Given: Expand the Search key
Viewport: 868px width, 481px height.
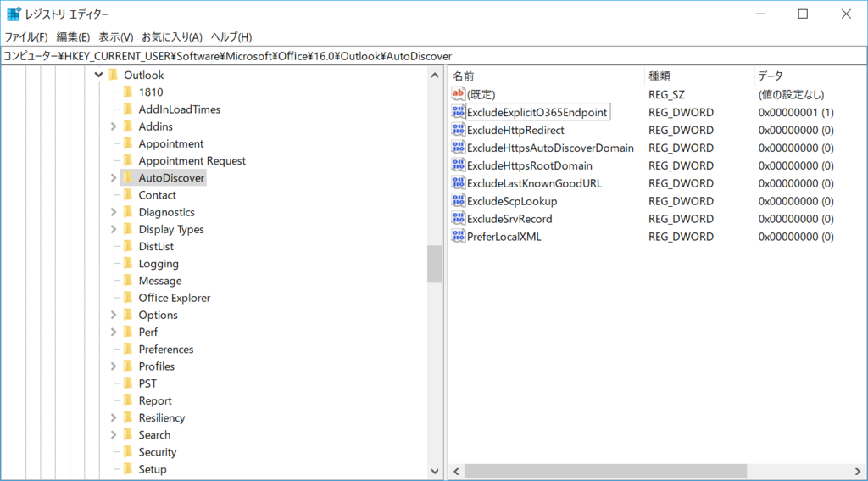Looking at the screenshot, I should pos(114,435).
